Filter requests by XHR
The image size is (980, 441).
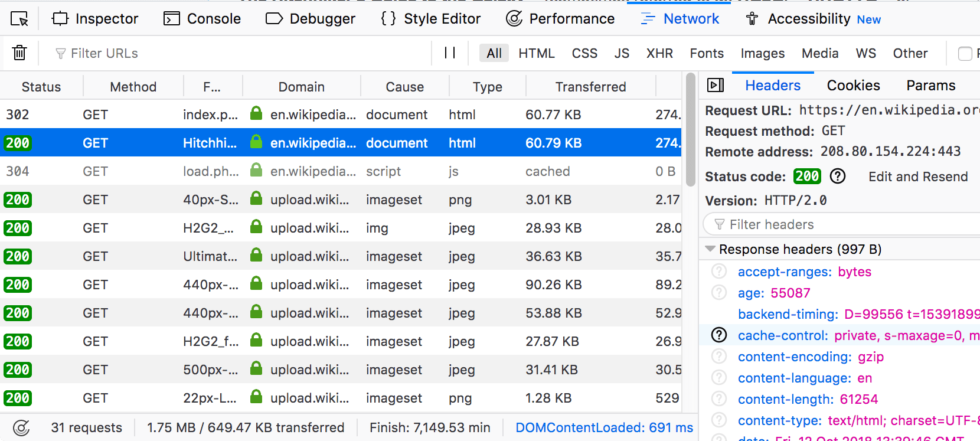tap(659, 53)
